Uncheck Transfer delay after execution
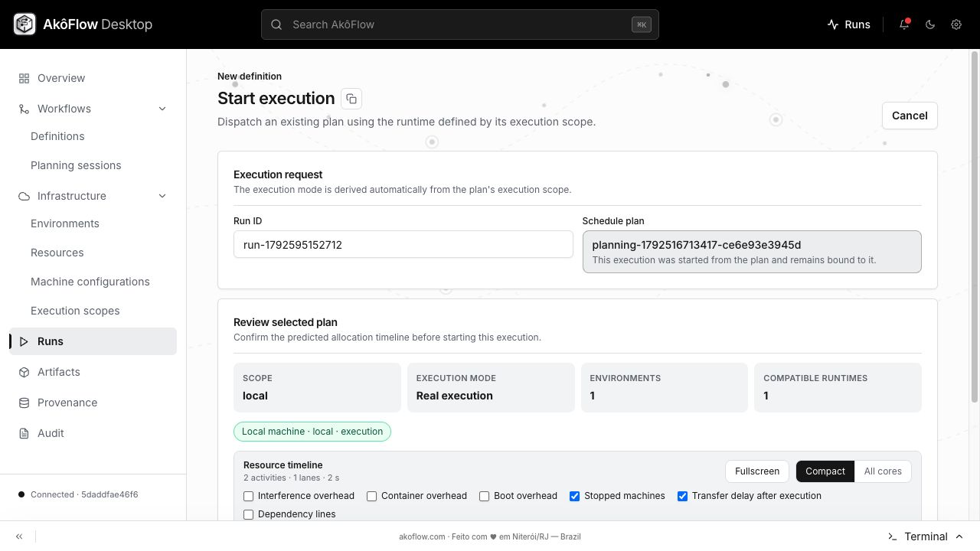This screenshot has height=551, width=980. (x=682, y=496)
